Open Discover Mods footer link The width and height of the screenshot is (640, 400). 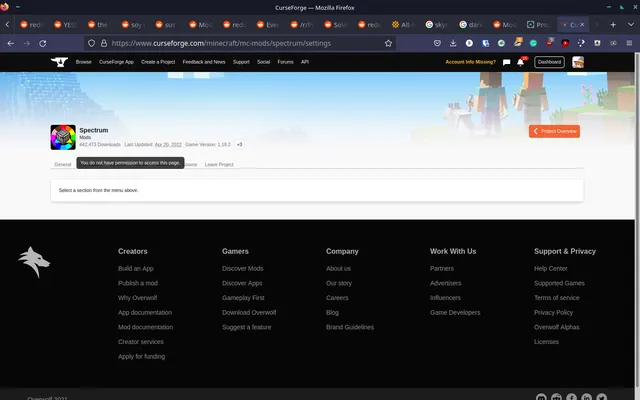point(242,269)
